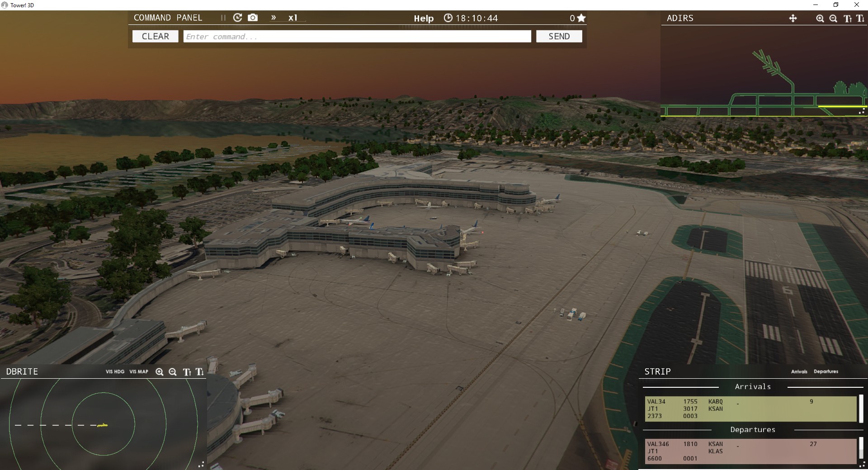The height and width of the screenshot is (470, 868).
Task: Close the Tower! 3D window
Action: pos(857,5)
